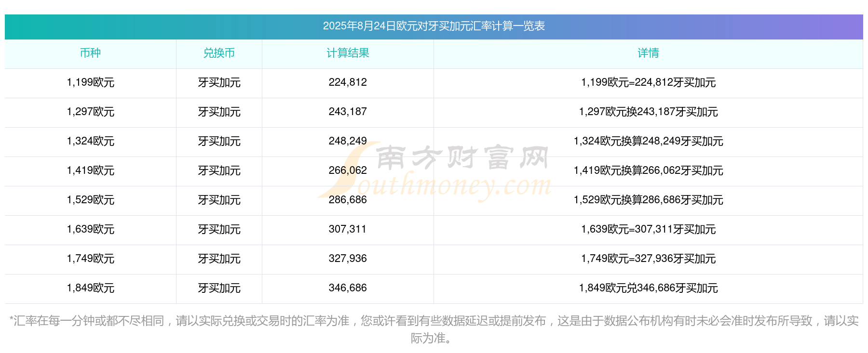Click the result value 224,812
The image size is (868, 353).
(x=348, y=82)
